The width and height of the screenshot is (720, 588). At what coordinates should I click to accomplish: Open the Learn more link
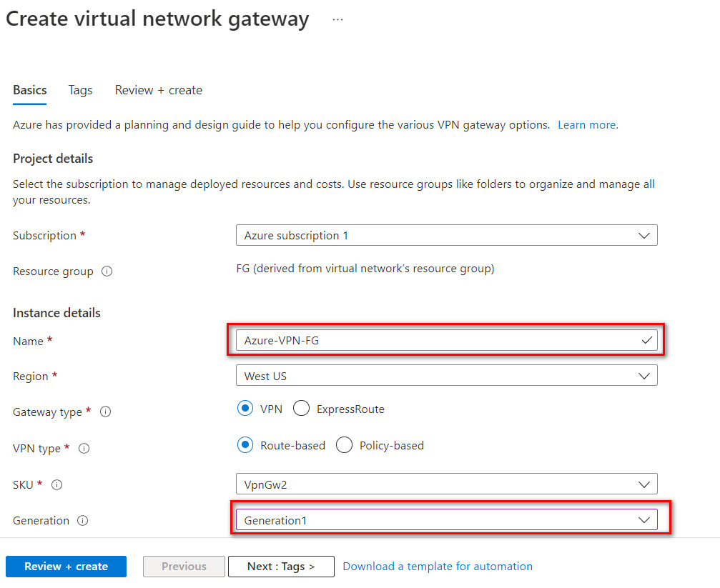586,124
